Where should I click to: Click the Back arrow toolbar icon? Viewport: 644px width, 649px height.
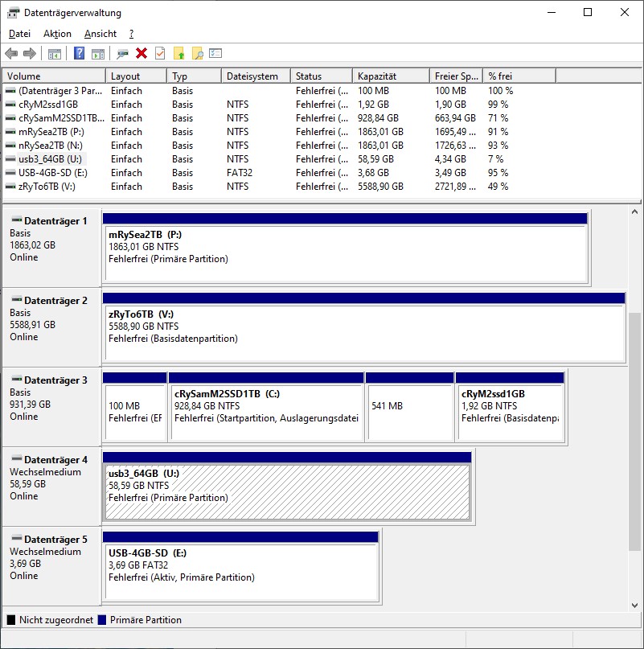coord(11,53)
